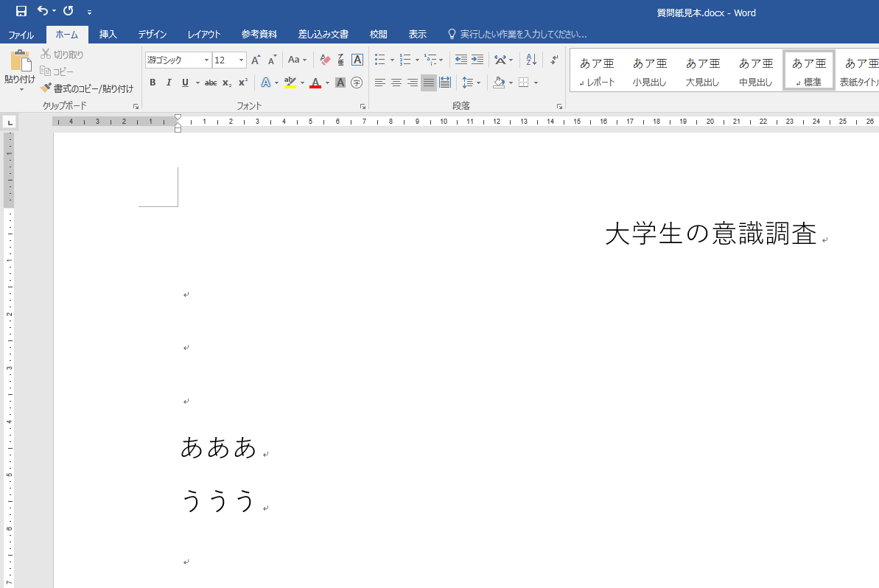Screen dimensions: 879x588
Task: Open the font name dropdown arrow
Action: tap(206, 60)
